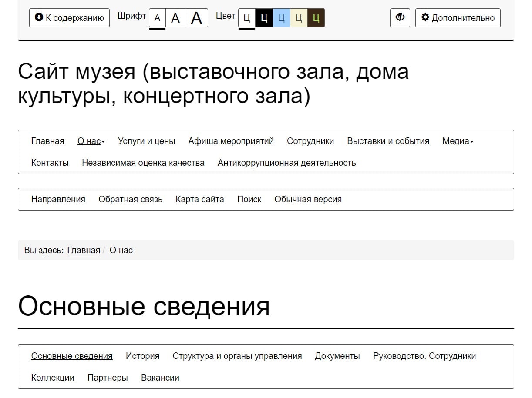Select the largest font size A
The image size is (532, 398).
pos(196,18)
